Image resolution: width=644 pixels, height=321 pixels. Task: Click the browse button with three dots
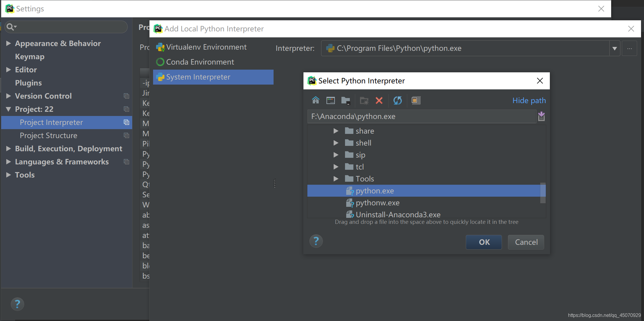pyautogui.click(x=630, y=48)
